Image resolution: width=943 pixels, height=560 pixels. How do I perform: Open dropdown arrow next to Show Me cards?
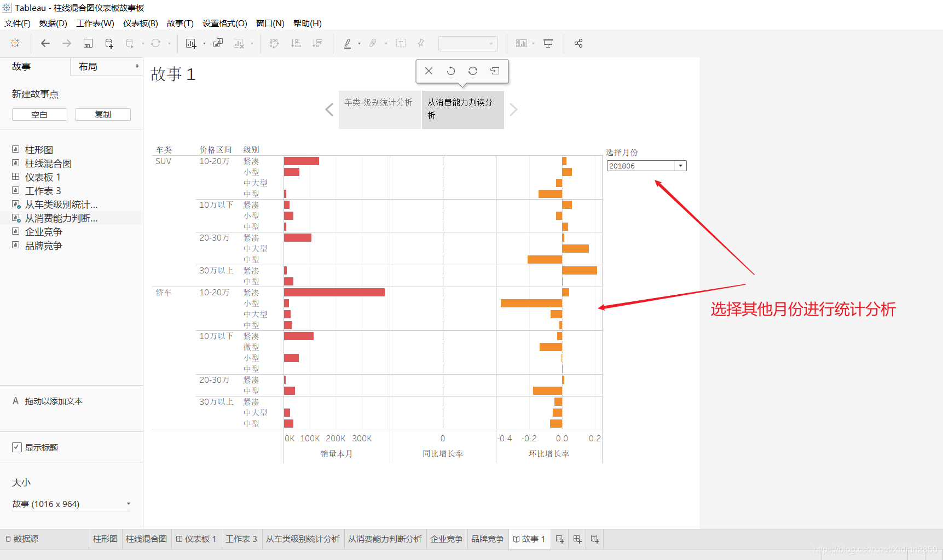(533, 43)
